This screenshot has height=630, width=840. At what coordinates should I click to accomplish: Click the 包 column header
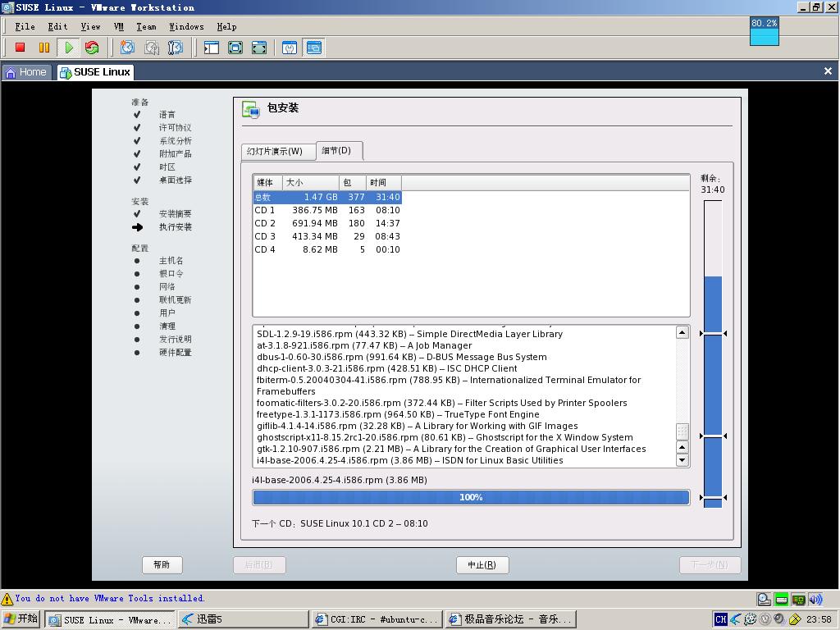pos(353,183)
